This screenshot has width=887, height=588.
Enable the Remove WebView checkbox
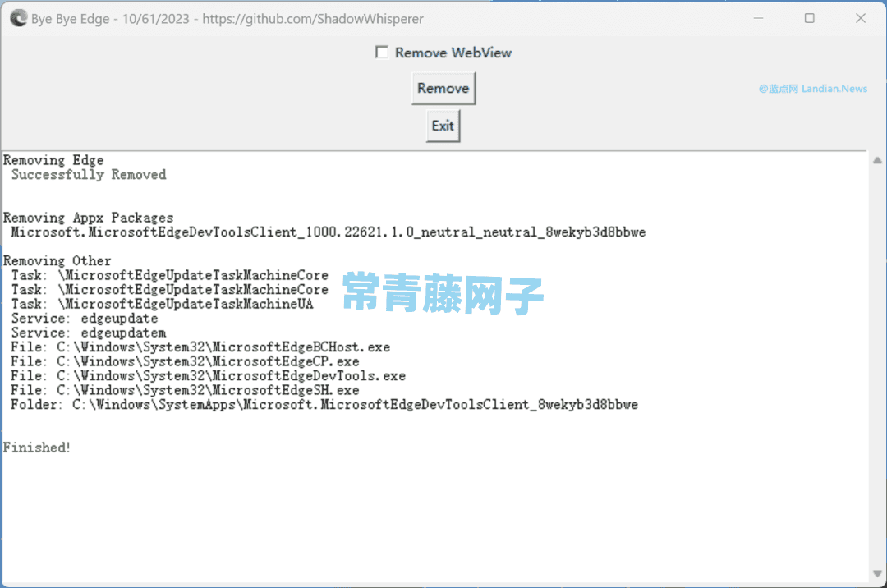point(382,53)
